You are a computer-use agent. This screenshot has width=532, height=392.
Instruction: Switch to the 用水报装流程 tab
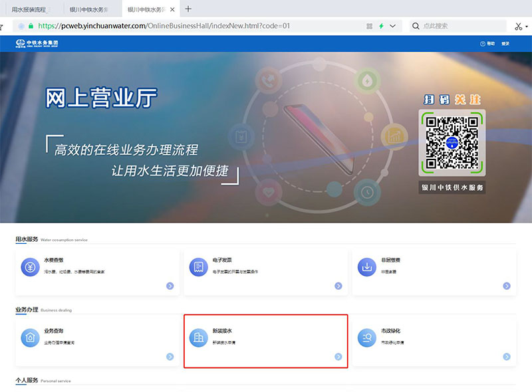[x=31, y=9]
